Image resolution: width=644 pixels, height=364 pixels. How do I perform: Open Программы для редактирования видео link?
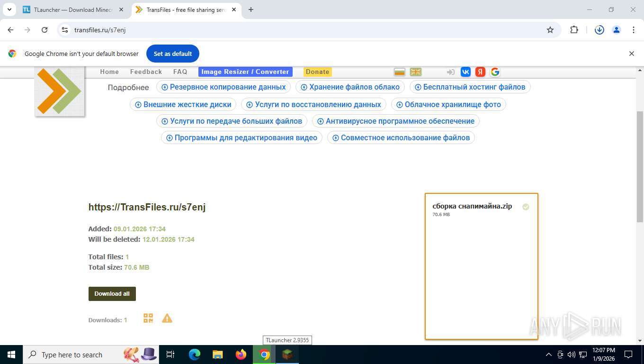pyautogui.click(x=242, y=138)
